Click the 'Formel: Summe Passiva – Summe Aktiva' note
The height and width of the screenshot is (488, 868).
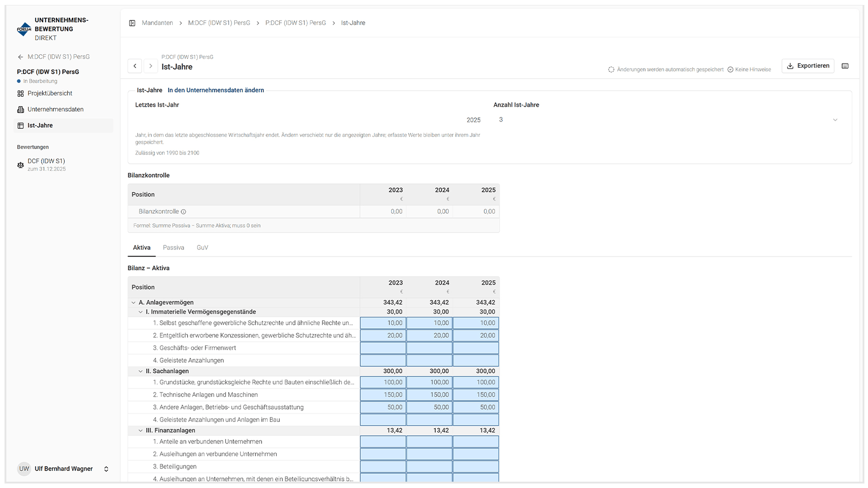coord(197,226)
